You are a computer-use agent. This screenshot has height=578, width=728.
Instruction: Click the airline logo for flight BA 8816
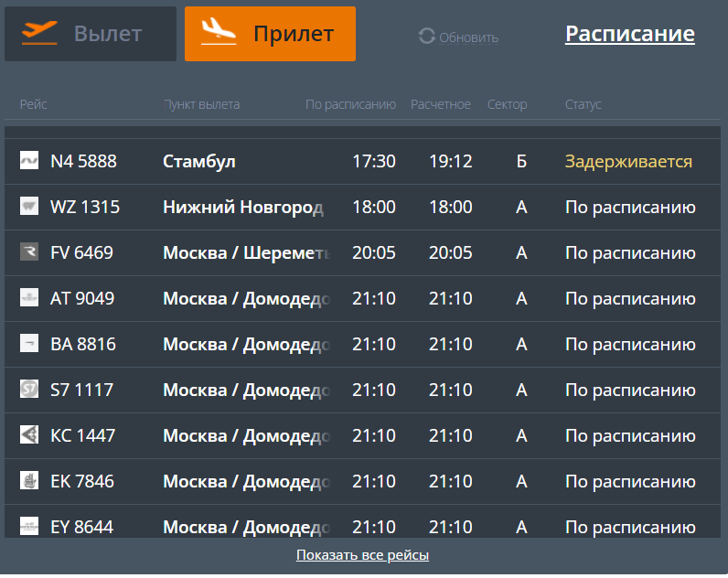click(x=28, y=344)
